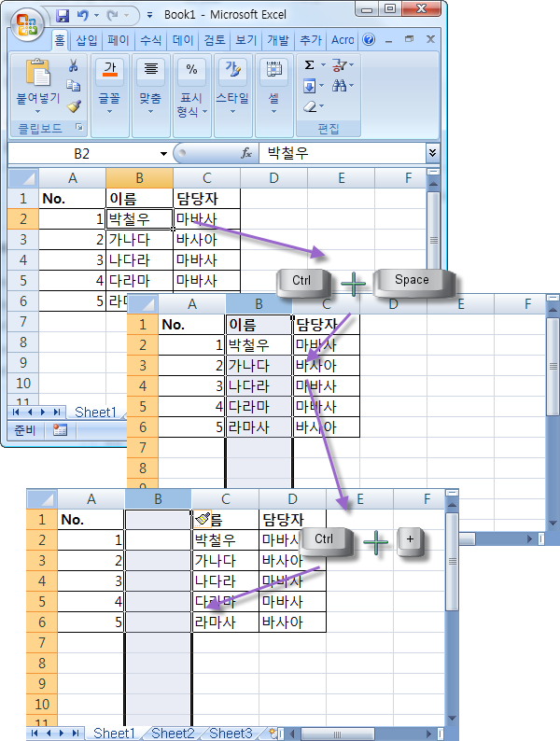Select row 8 header in main Excel window
Viewport: 560px width, 741px height.
point(23,343)
